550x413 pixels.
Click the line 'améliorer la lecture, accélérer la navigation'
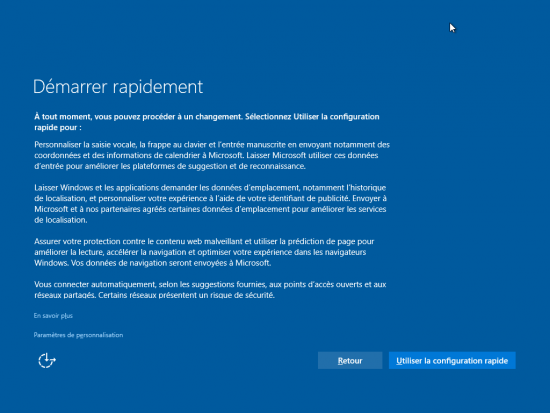pyautogui.click(x=200, y=252)
